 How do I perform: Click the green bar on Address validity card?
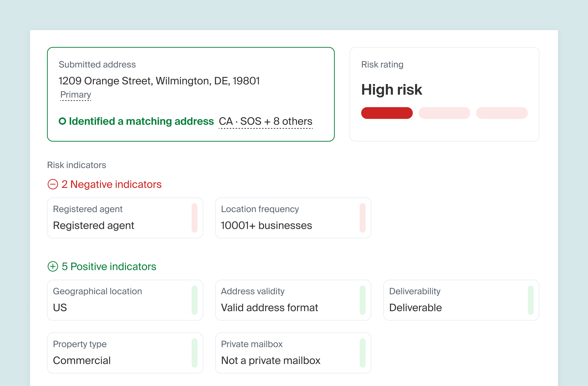(362, 300)
